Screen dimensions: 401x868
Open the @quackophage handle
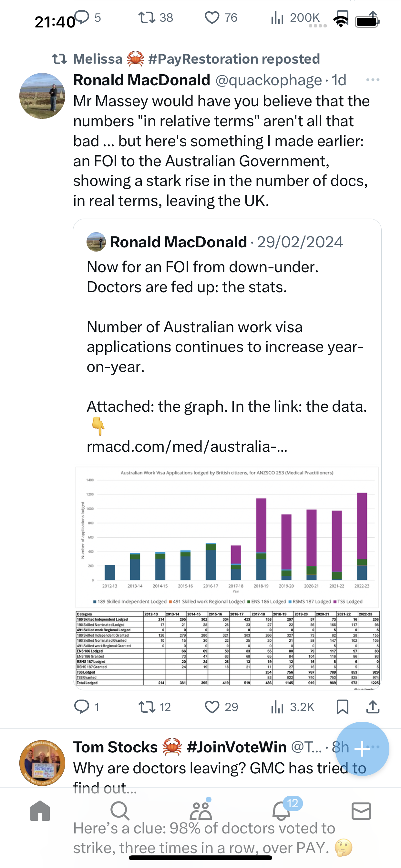point(268,80)
